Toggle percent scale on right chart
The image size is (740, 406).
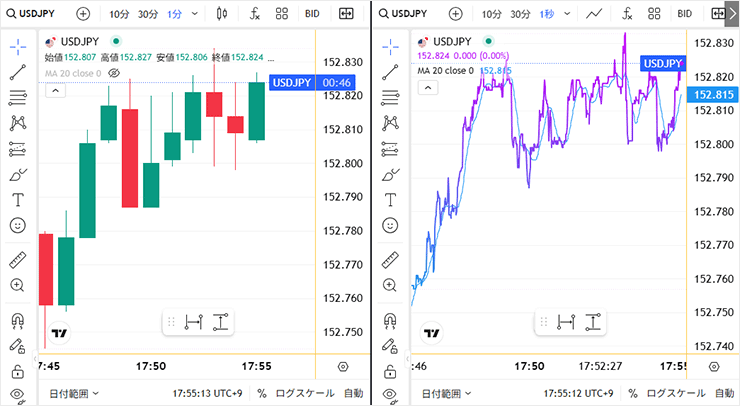[x=631, y=393]
